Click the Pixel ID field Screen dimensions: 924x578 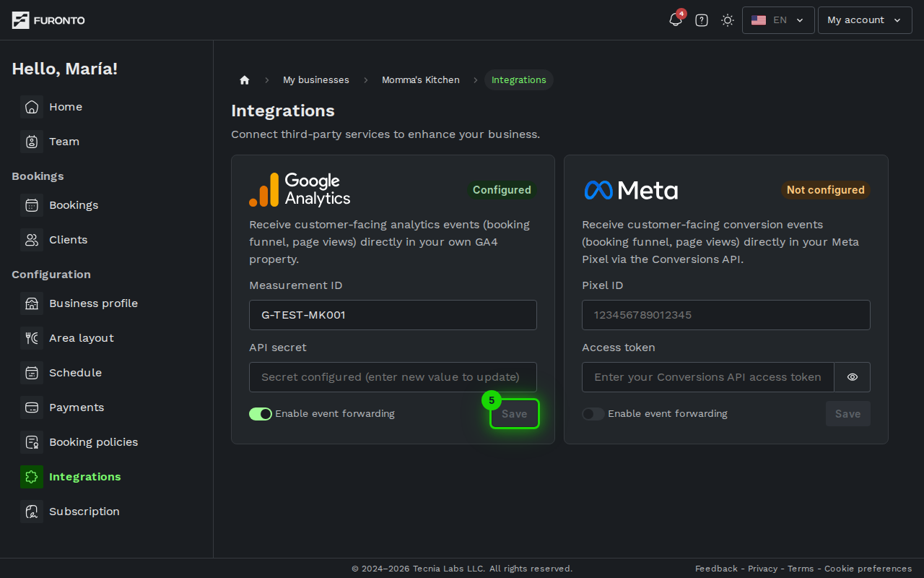[x=726, y=315]
